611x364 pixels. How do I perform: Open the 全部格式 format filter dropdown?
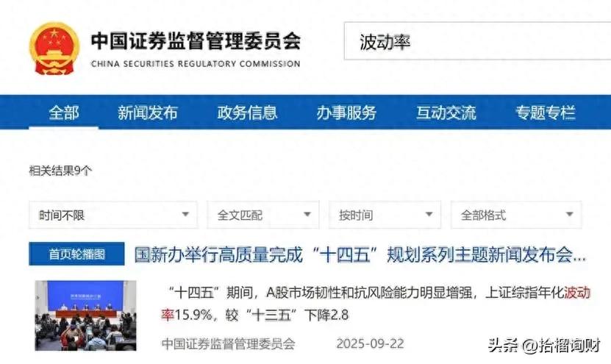click(515, 215)
